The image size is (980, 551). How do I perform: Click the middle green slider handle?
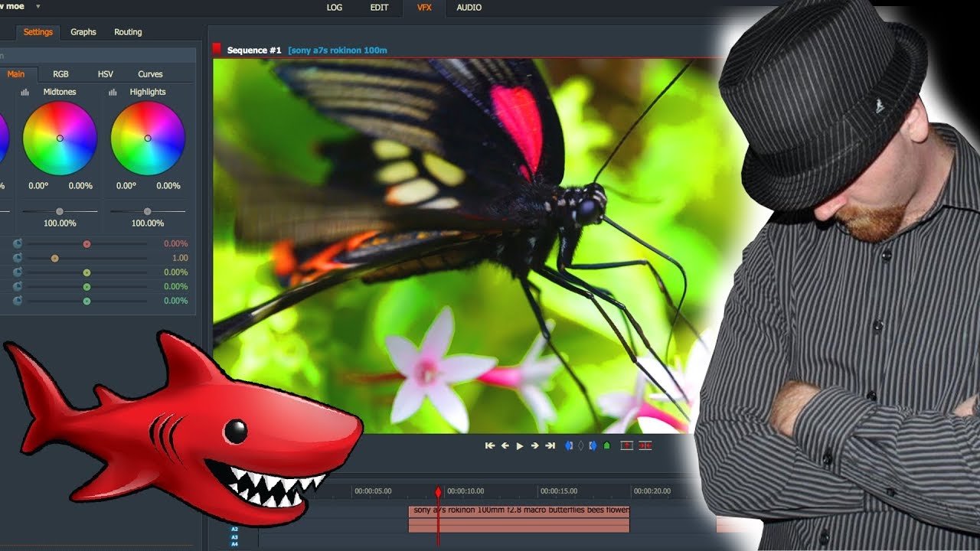click(87, 287)
